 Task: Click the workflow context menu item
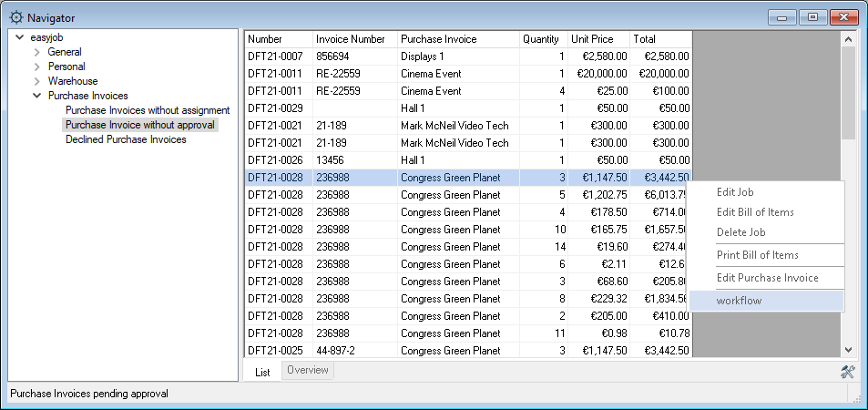[739, 301]
